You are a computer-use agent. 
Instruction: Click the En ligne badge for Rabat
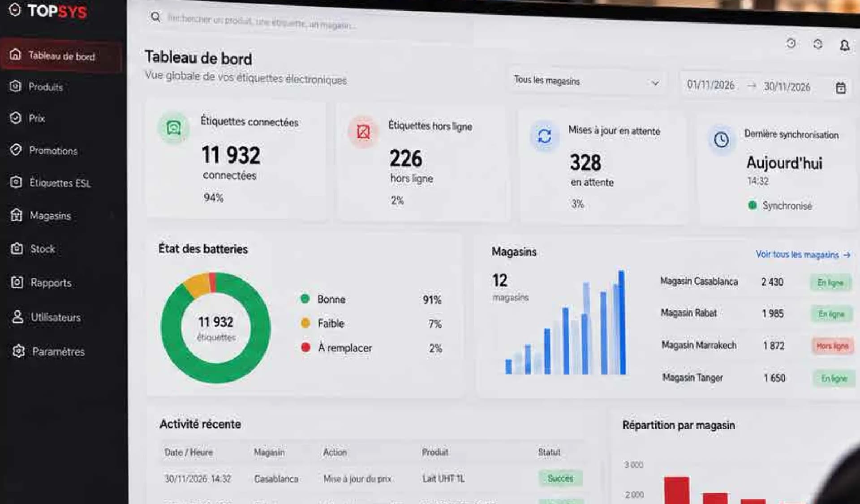[831, 314]
